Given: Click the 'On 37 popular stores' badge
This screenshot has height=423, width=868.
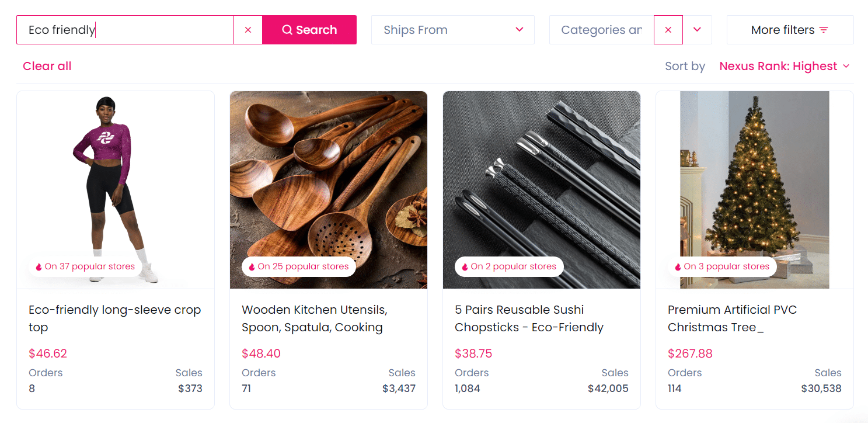Looking at the screenshot, I should [x=85, y=266].
